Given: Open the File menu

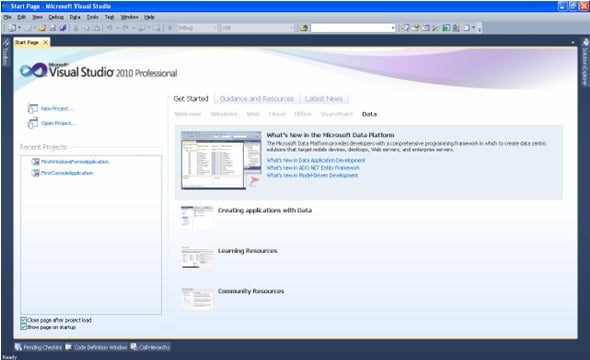Looking at the screenshot, I should (x=7, y=17).
